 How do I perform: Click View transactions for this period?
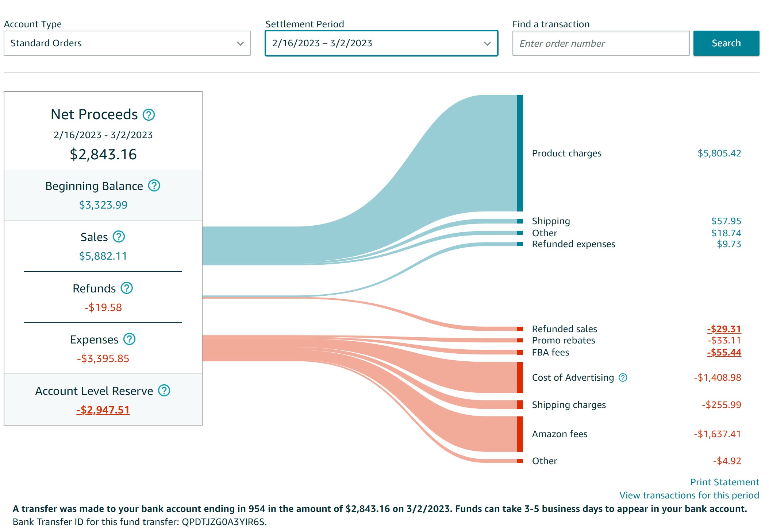[689, 495]
